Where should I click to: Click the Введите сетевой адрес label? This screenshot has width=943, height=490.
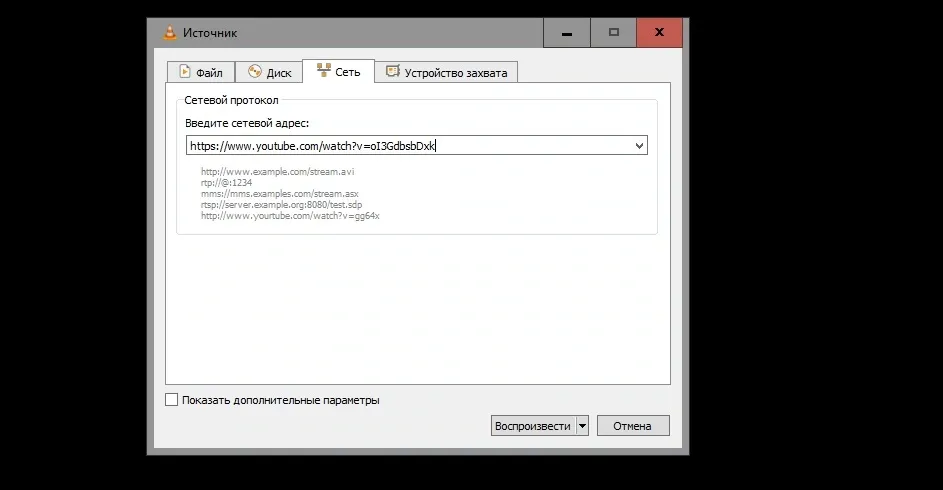(247, 123)
